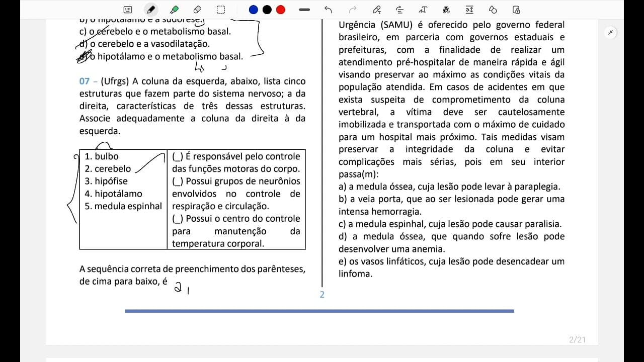Tap the page lock icon
Screen dimensions: 644x362
pyautogui.click(x=516, y=10)
